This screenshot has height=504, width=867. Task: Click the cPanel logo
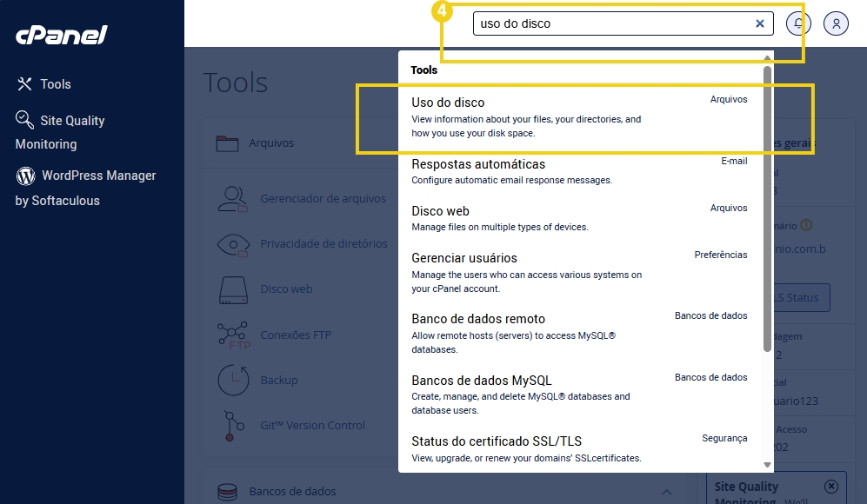coord(59,36)
